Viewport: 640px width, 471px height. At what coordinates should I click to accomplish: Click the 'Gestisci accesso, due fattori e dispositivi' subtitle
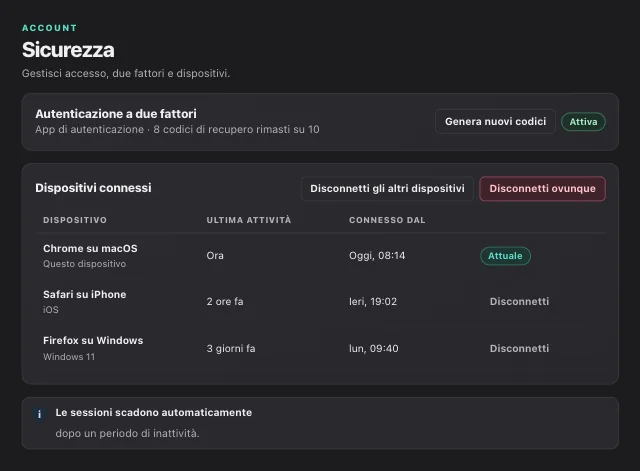(x=126, y=74)
